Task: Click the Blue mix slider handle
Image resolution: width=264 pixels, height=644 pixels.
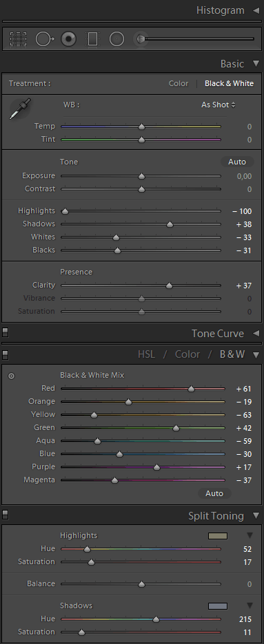Action: [x=119, y=454]
